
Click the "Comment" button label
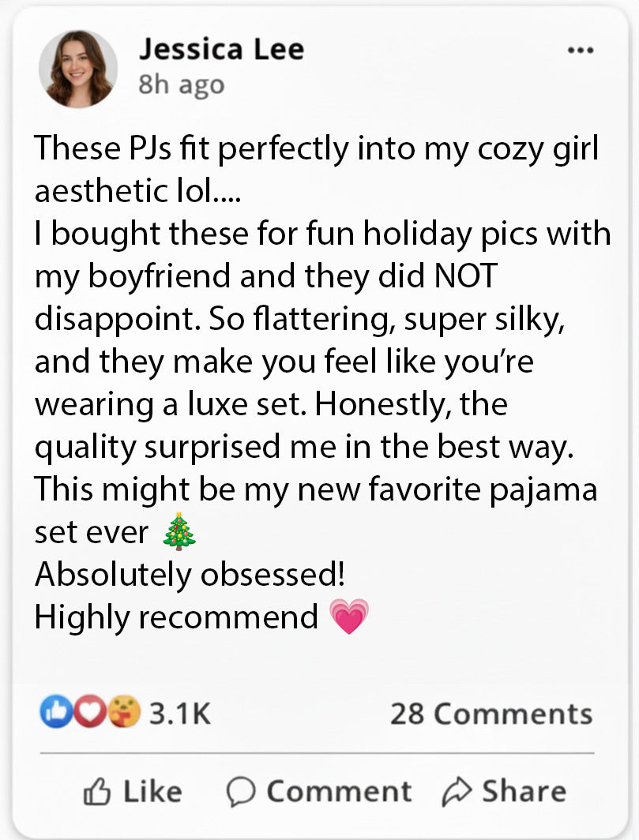pyautogui.click(x=338, y=791)
